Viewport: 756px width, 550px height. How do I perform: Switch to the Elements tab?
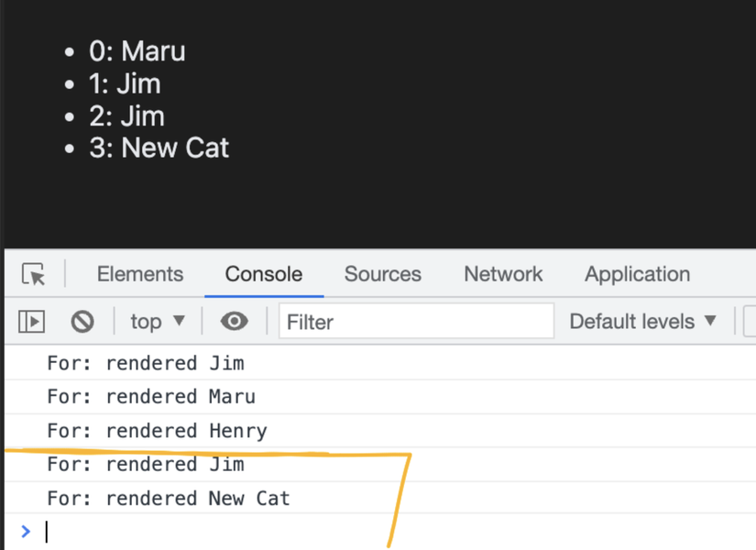point(139,274)
